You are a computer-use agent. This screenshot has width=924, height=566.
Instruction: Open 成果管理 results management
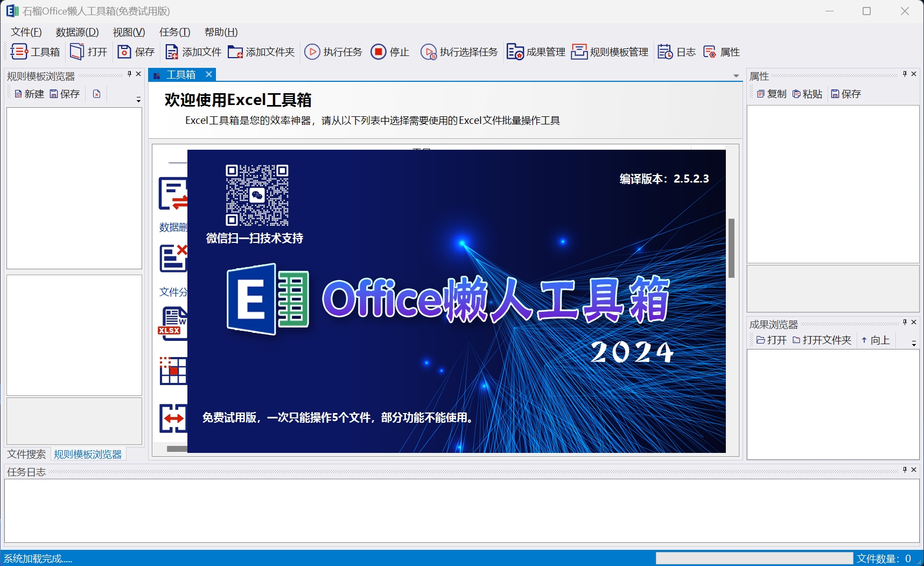536,52
